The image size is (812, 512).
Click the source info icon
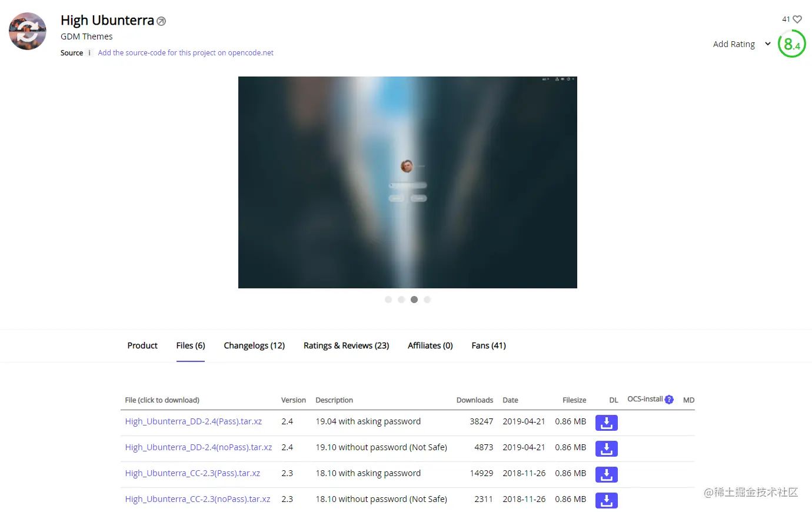click(x=89, y=53)
